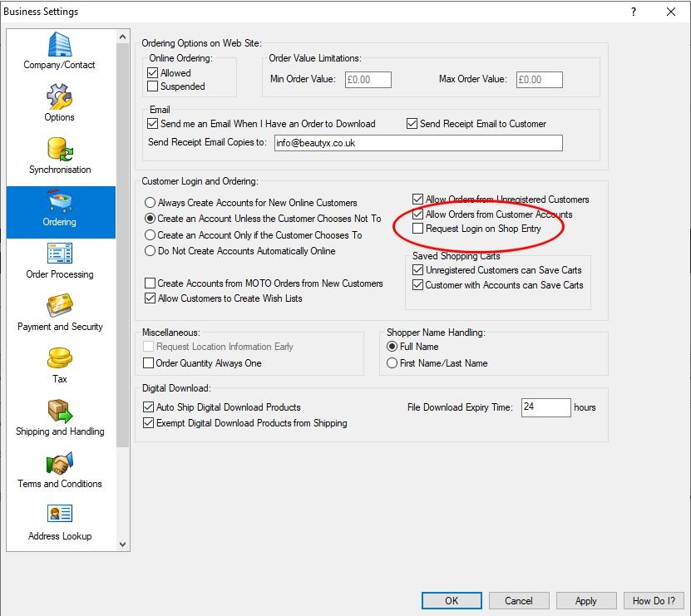Select the Tax coins icon

(60, 359)
